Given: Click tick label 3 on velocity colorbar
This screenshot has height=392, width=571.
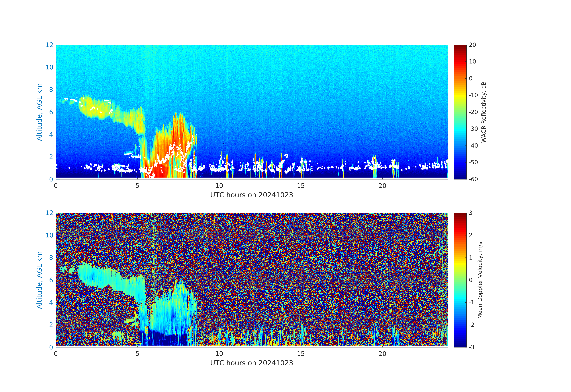Looking at the screenshot, I should pos(471,213).
